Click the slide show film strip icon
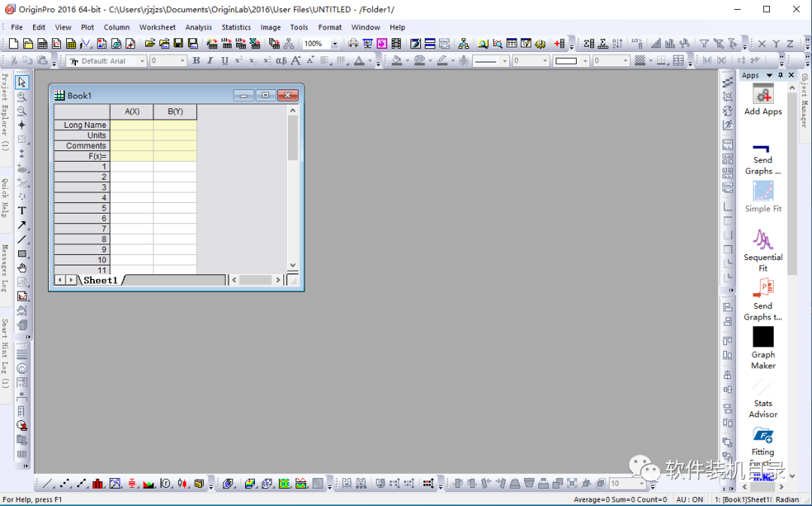Viewport: 812px width, 506px height. (396, 44)
